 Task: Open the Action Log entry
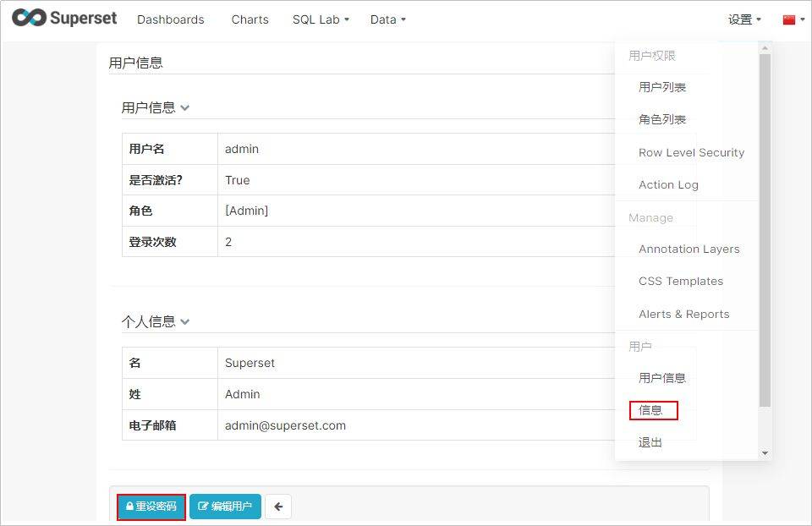(668, 184)
